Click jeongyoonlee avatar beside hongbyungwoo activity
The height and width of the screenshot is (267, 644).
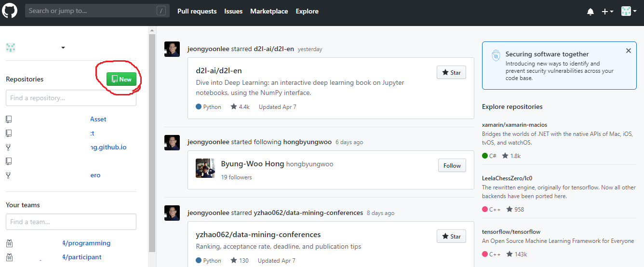pos(172,143)
